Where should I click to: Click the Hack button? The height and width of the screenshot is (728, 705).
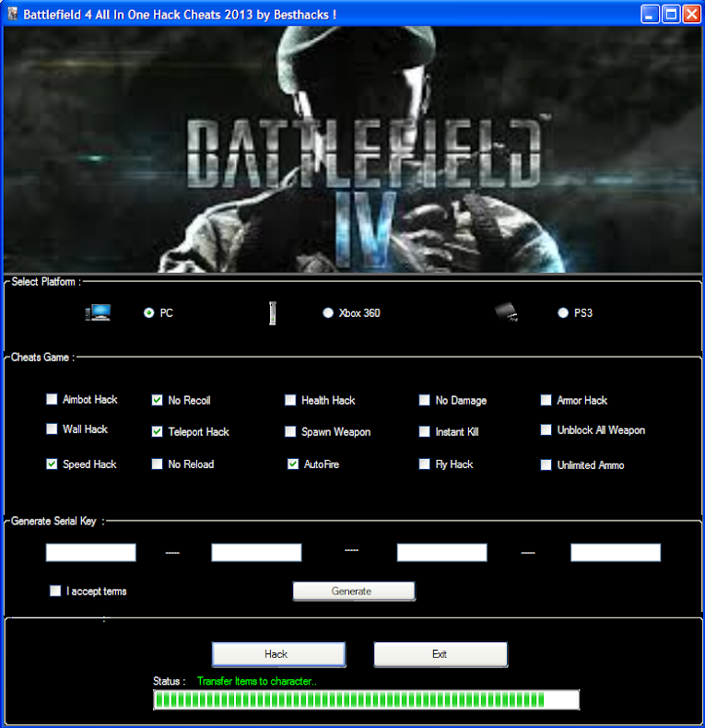278,654
